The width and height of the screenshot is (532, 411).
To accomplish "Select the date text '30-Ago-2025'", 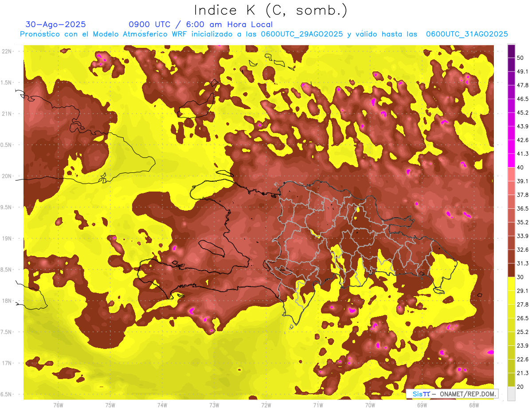I will (x=56, y=24).
